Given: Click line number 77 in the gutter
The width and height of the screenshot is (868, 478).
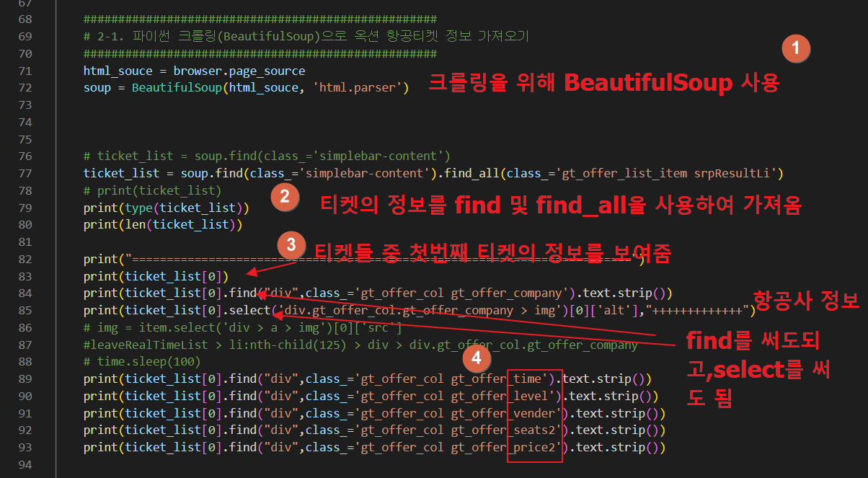Looking at the screenshot, I should click(25, 173).
